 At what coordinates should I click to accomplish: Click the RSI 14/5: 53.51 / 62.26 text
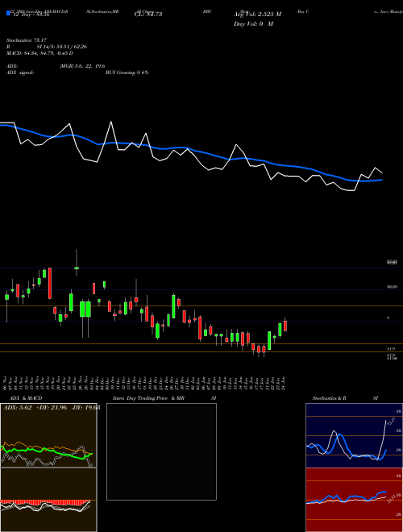tap(47, 47)
